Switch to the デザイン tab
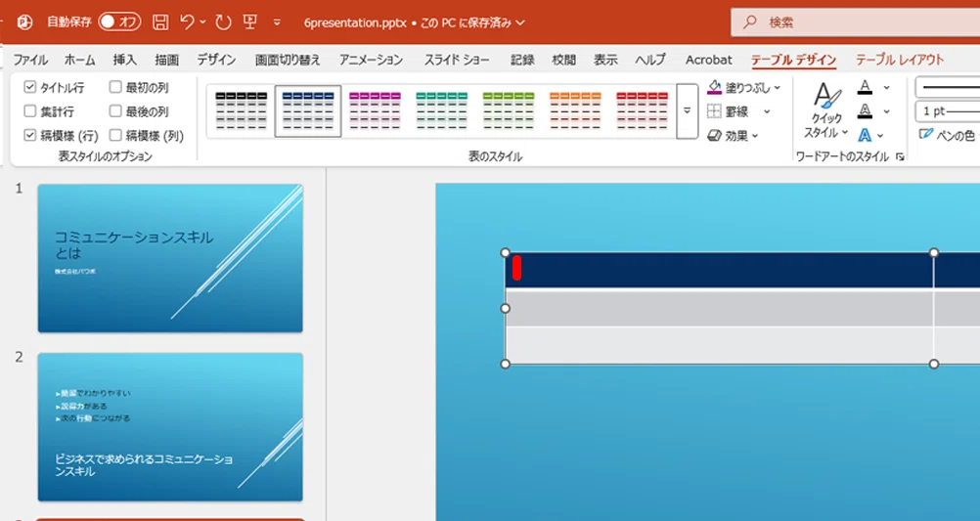This screenshot has height=521, width=980. (x=216, y=60)
